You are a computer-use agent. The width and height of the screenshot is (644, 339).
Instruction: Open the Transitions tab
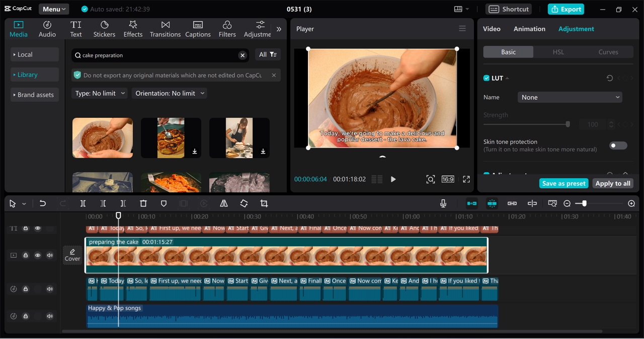[x=165, y=29]
